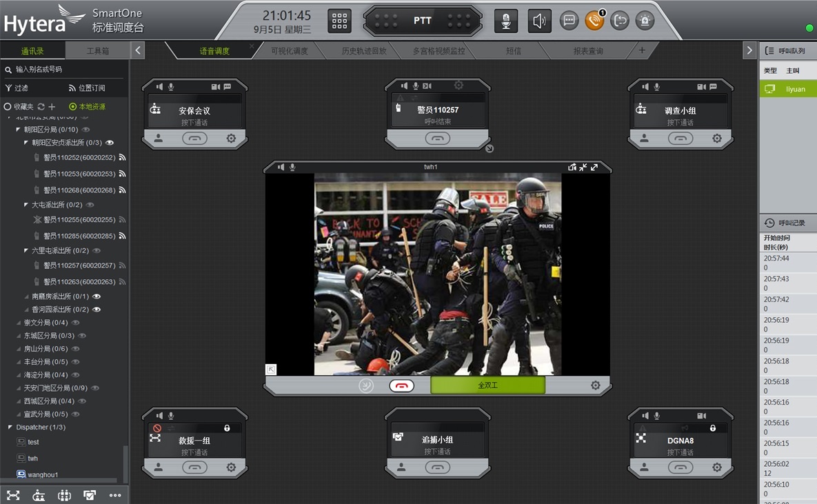The image size is (817, 504).
Task: Toggle the eye icon for 南磨房派出所
Action: click(x=97, y=296)
